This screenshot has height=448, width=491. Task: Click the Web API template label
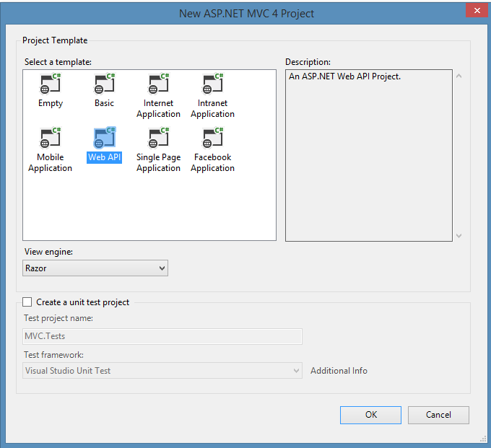(104, 157)
